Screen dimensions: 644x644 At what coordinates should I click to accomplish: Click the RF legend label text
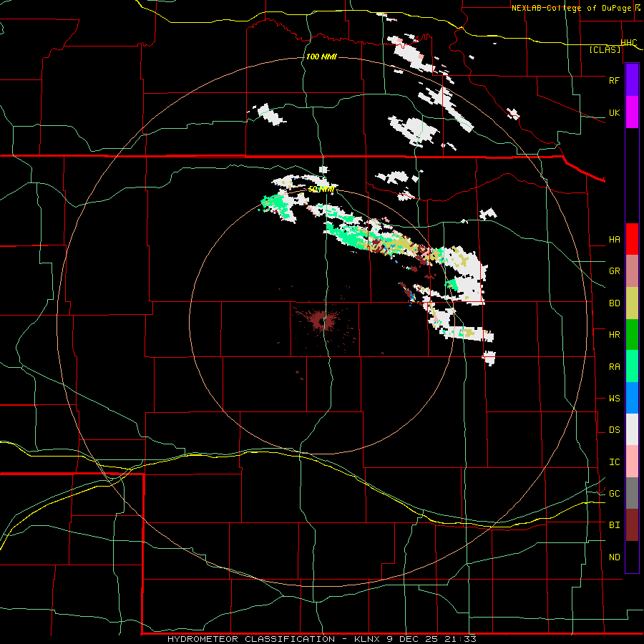[x=614, y=80]
